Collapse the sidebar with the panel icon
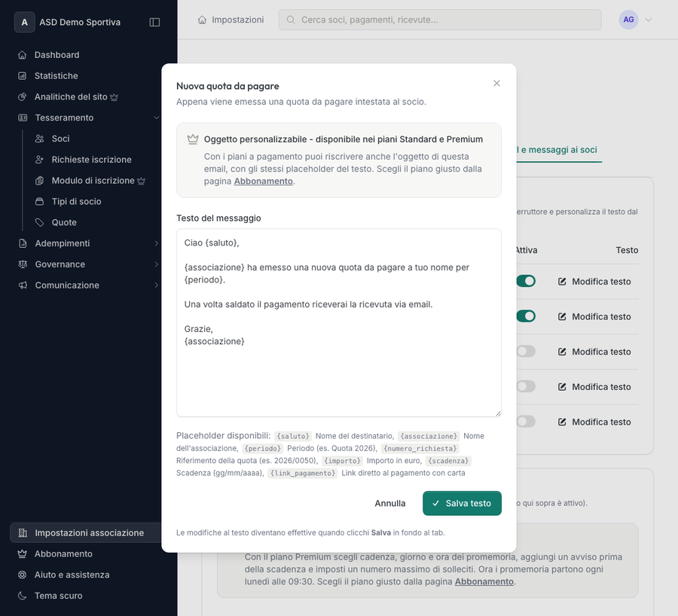The width and height of the screenshot is (678, 616). tap(154, 23)
